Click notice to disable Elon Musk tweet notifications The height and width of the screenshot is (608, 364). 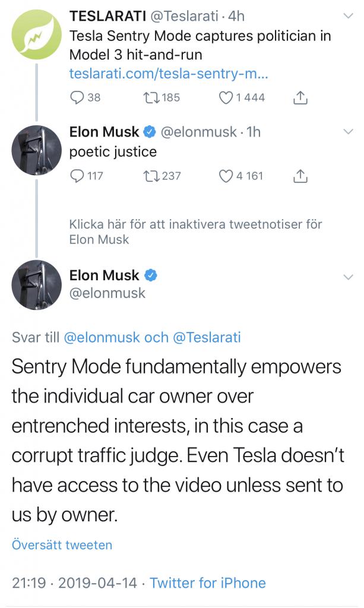coord(196,232)
